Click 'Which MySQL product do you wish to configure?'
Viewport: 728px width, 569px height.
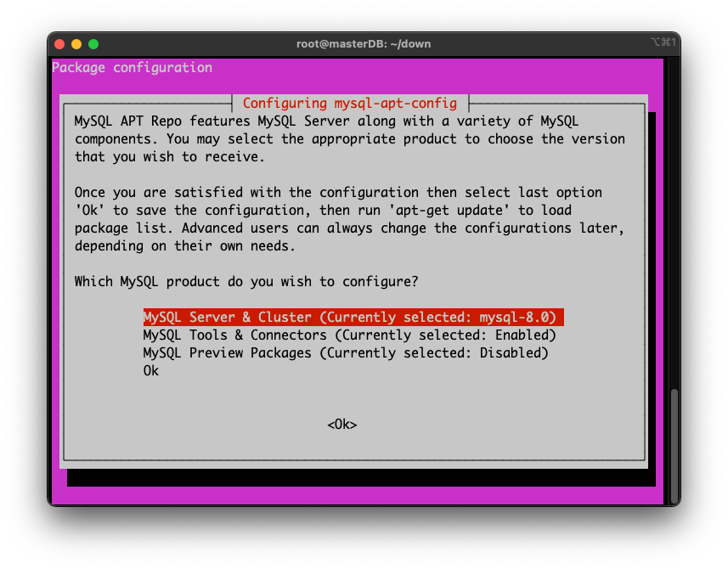coord(246,282)
